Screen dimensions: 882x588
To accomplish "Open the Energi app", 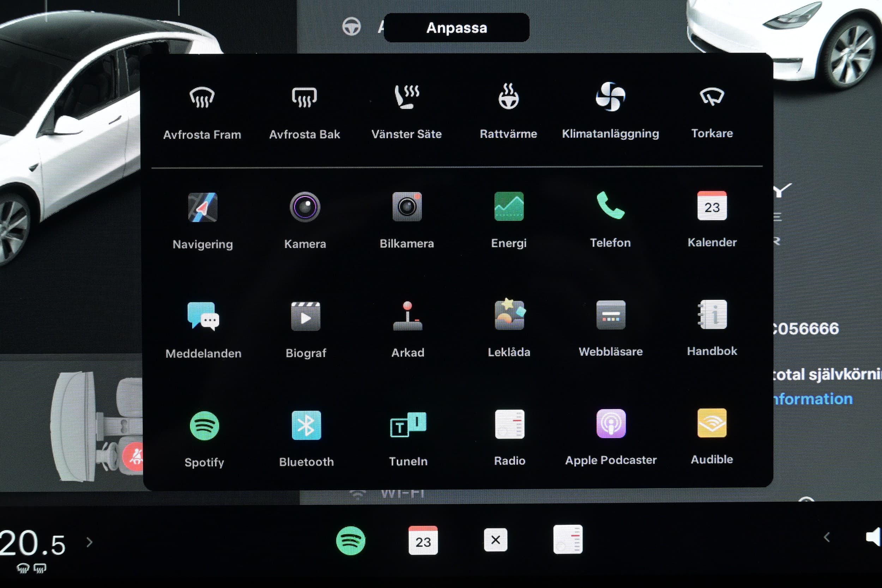I will 509,220.
